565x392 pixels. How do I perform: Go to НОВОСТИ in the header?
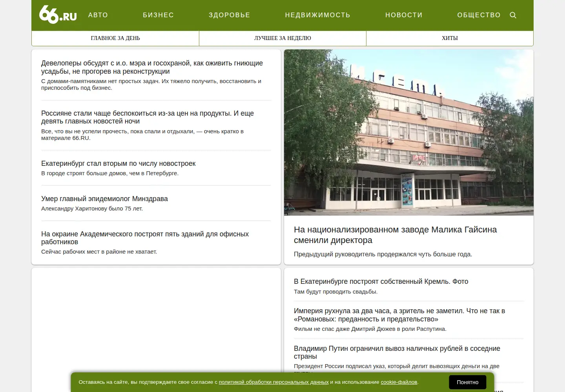pyautogui.click(x=404, y=15)
